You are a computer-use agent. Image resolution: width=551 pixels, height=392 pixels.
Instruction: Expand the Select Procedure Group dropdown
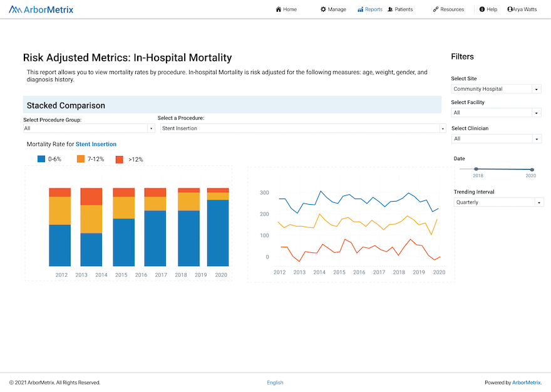(88, 128)
